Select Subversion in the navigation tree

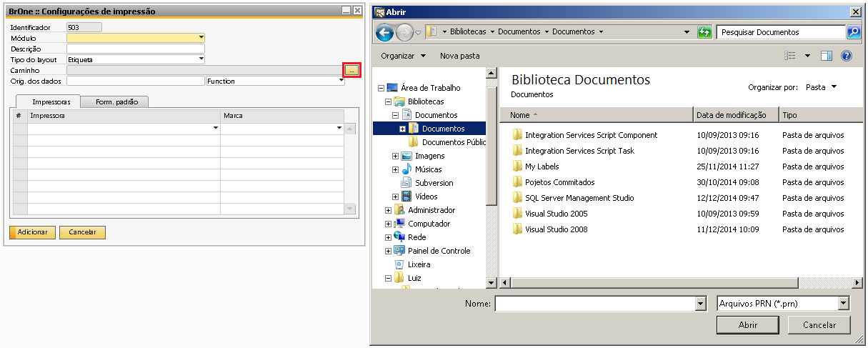click(434, 183)
